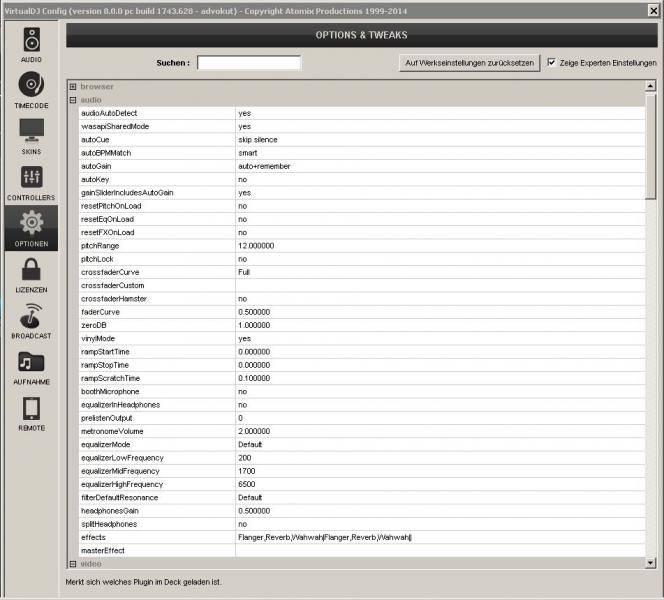Open the Audio speaker settings icon
Viewport: 664px width, 600px height.
coord(31,40)
